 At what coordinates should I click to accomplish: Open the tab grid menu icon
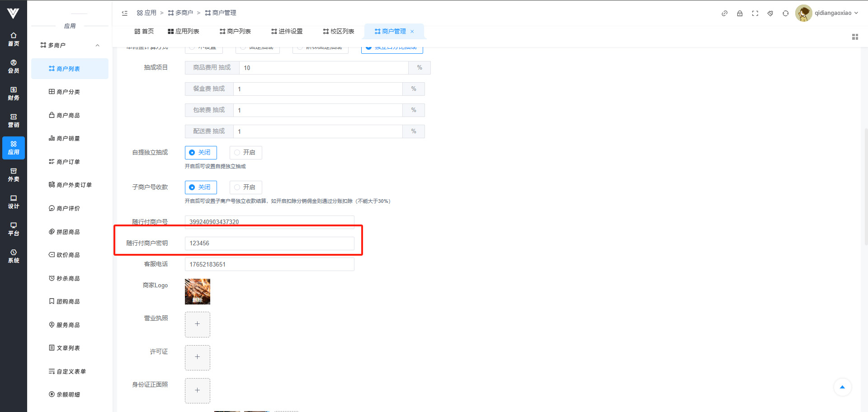855,37
